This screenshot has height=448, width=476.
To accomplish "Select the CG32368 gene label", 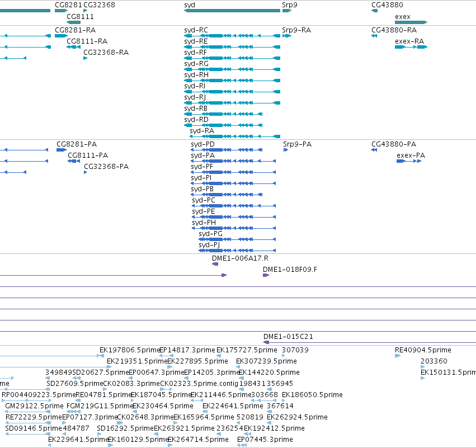I will point(99,5).
